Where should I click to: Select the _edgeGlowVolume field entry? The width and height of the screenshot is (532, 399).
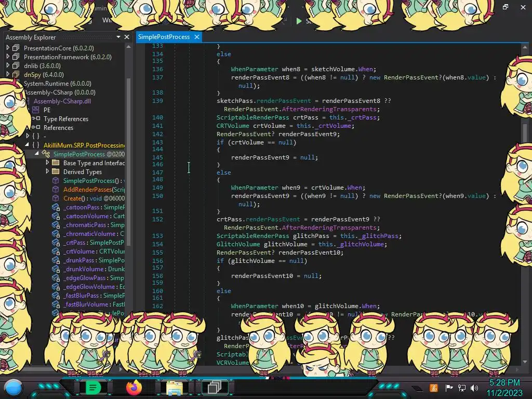[x=94, y=286]
